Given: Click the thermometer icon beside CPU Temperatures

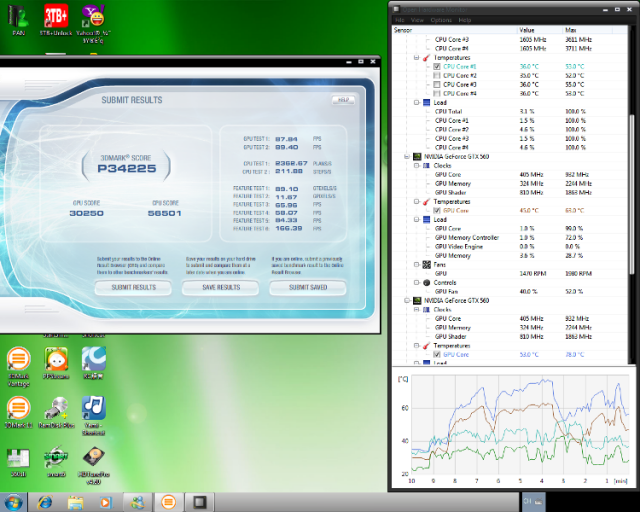Looking at the screenshot, I should 426,58.
